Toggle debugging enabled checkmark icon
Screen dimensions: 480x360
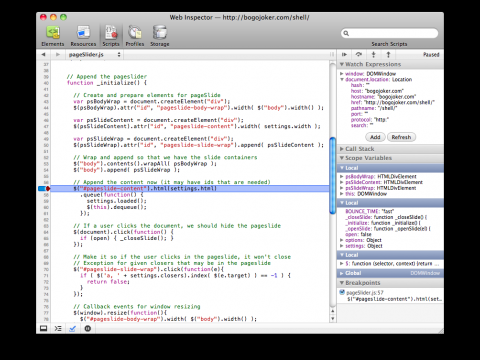(x=72, y=328)
